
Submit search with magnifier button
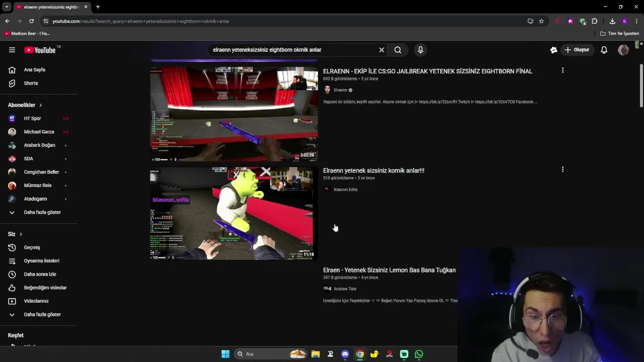coord(398,50)
